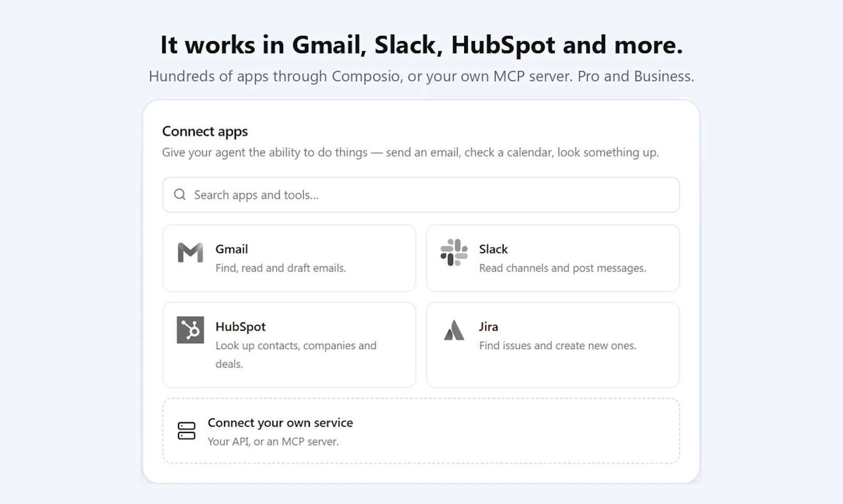843x504 pixels.
Task: Pick the Jira app title
Action: pos(488,327)
